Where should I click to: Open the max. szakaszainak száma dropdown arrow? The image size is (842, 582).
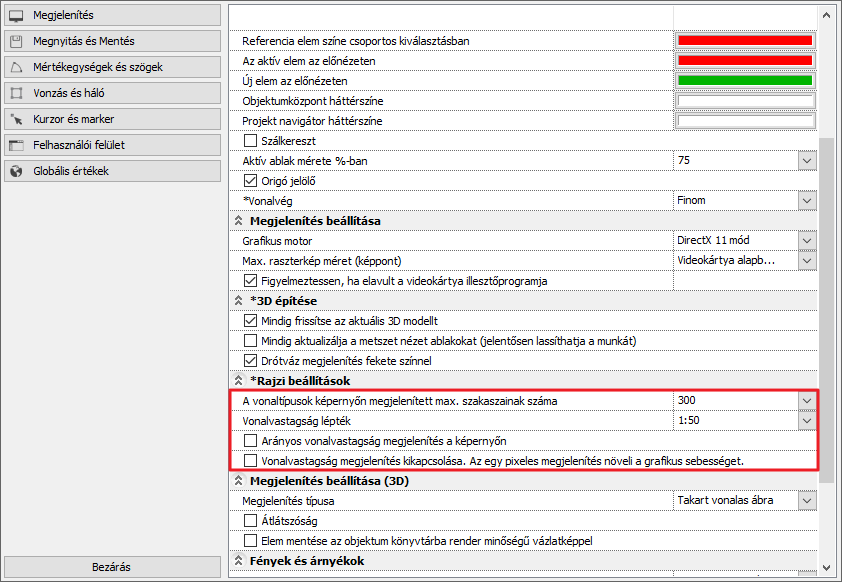pos(807,401)
